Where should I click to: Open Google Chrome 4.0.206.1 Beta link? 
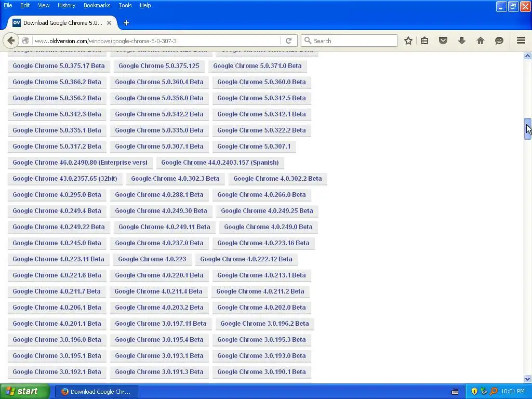pos(57,308)
